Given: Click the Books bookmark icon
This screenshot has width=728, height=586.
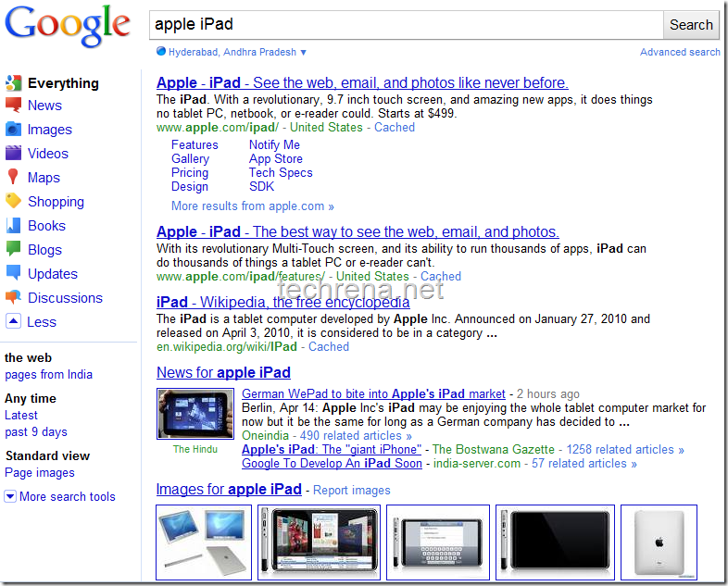Looking at the screenshot, I should [14, 226].
